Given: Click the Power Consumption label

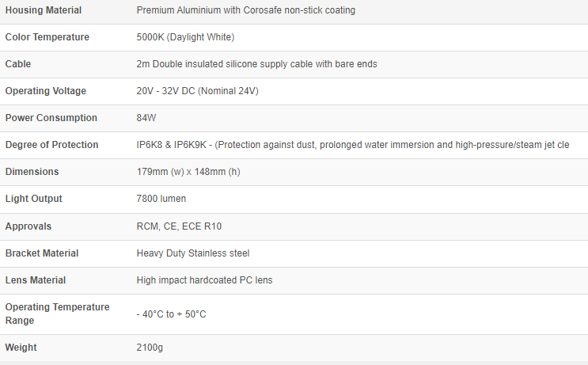Looking at the screenshot, I should tap(51, 118).
